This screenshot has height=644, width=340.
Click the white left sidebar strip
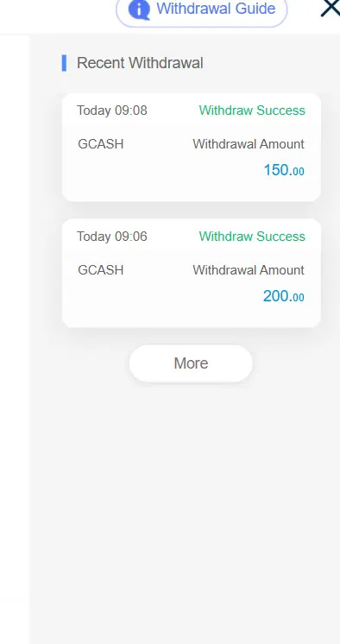15,339
